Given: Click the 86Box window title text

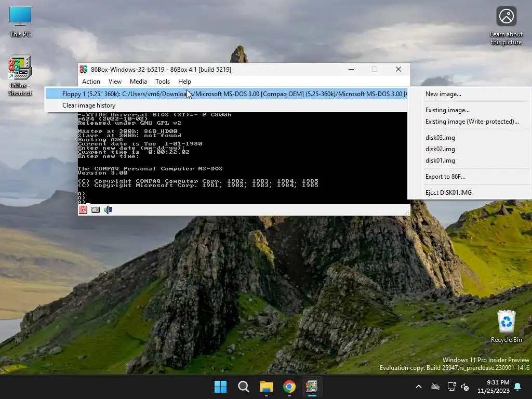Looking at the screenshot, I should click(161, 69).
